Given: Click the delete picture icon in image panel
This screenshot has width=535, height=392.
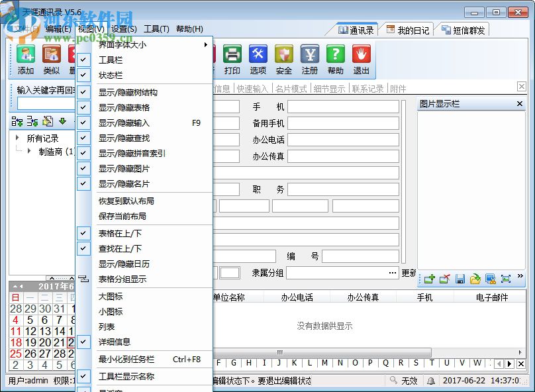Looking at the screenshot, I should 446,278.
